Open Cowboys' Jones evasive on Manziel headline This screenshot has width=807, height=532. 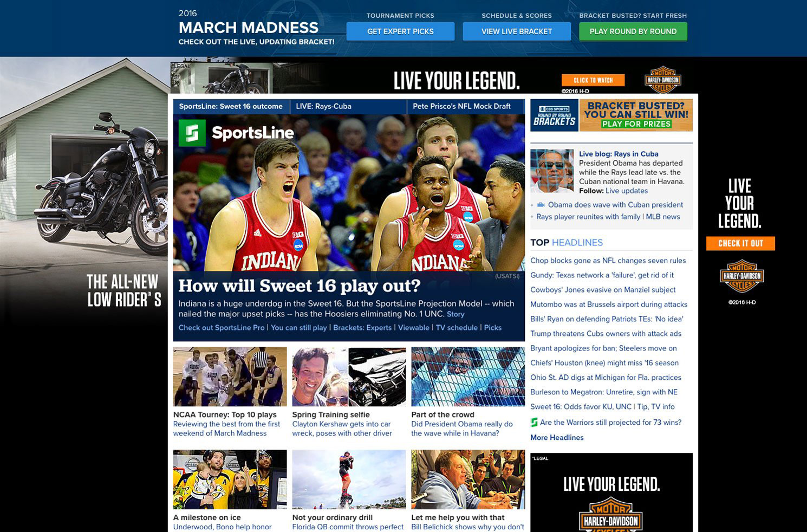coord(603,290)
